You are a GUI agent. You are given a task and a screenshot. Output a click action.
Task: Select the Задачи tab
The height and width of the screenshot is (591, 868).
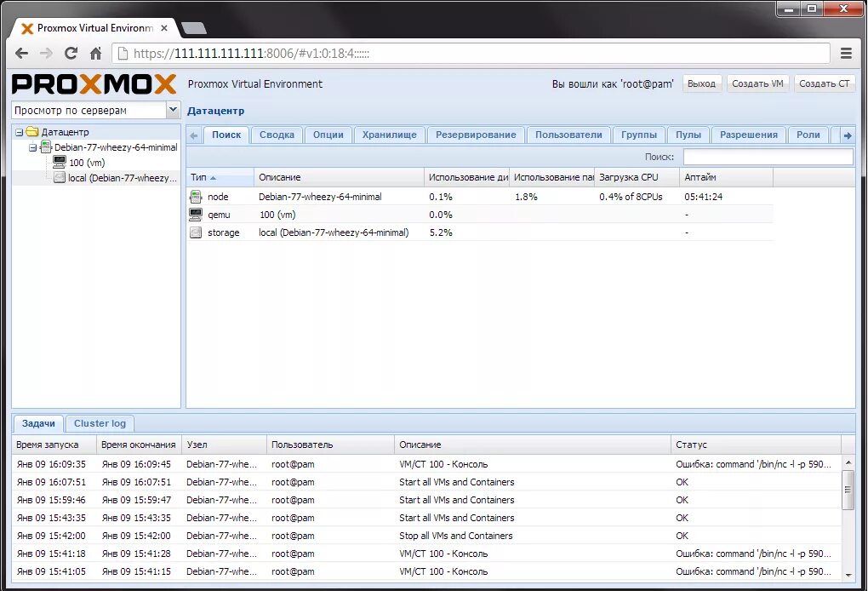pyautogui.click(x=38, y=424)
